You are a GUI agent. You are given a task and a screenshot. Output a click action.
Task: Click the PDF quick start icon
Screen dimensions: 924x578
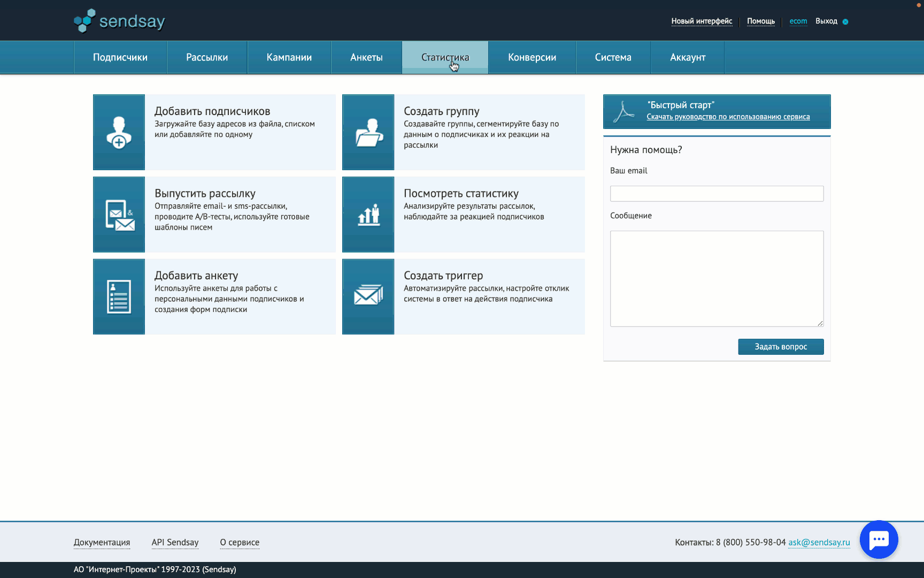[623, 112]
